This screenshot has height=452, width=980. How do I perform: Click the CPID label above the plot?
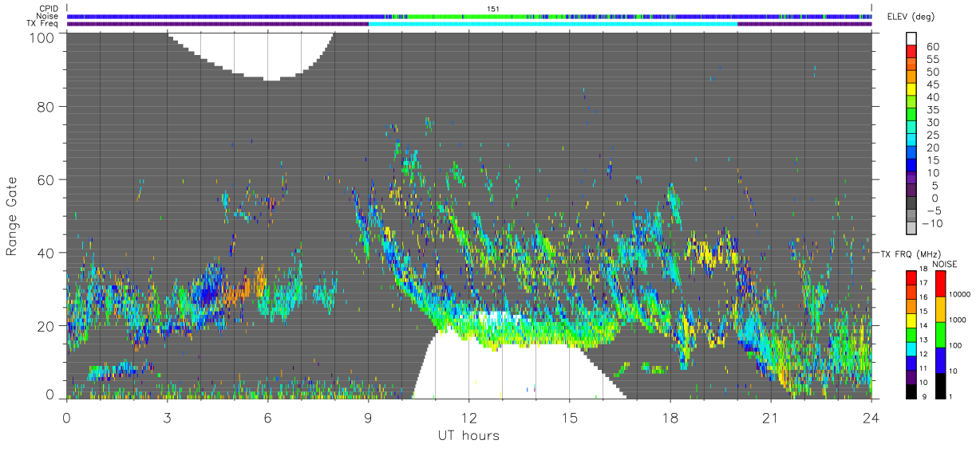coord(49,9)
